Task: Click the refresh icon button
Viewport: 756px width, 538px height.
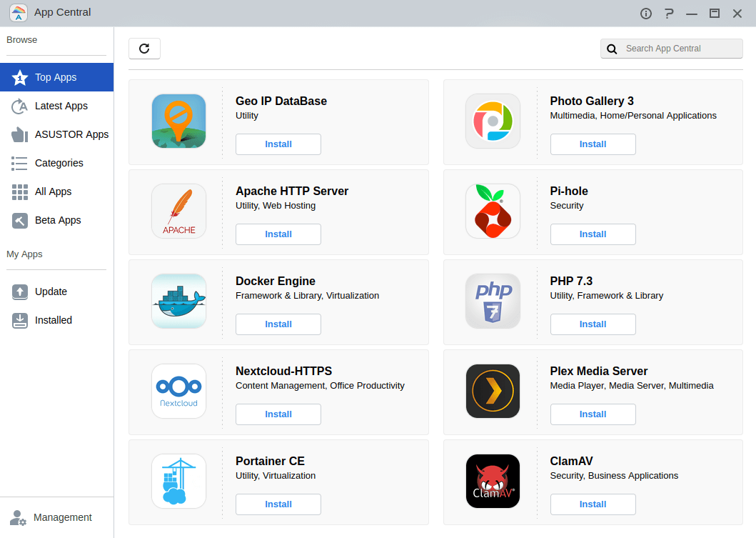Action: [x=144, y=49]
